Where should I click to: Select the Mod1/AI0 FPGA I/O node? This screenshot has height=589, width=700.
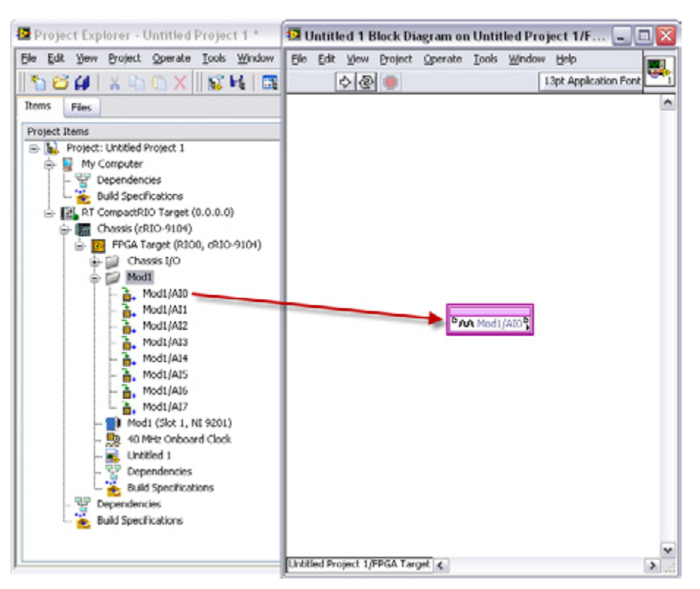490,319
